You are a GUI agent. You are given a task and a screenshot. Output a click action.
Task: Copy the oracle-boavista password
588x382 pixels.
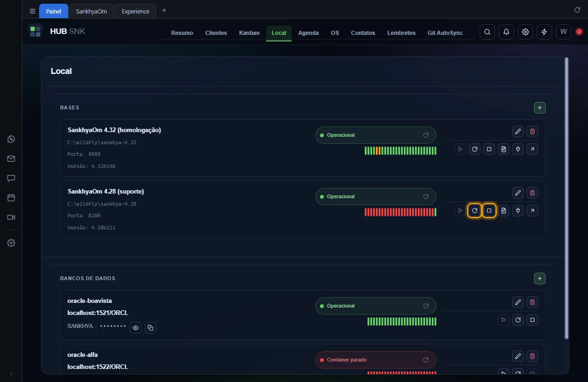pyautogui.click(x=150, y=328)
